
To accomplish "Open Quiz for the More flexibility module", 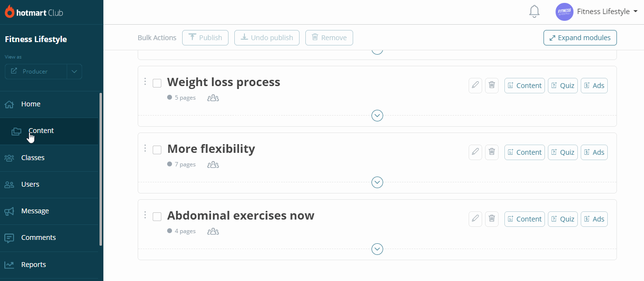I will 563,152.
